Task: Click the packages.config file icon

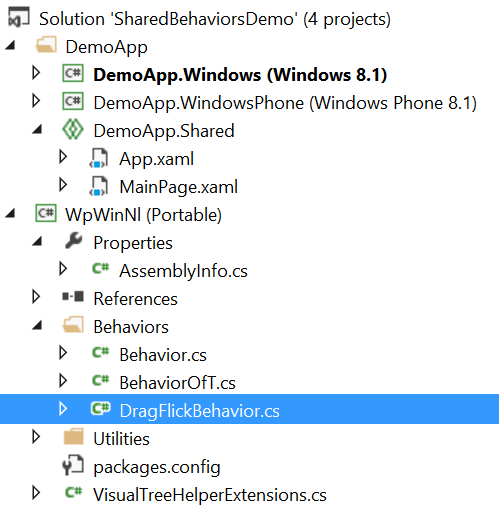Action: [73, 465]
